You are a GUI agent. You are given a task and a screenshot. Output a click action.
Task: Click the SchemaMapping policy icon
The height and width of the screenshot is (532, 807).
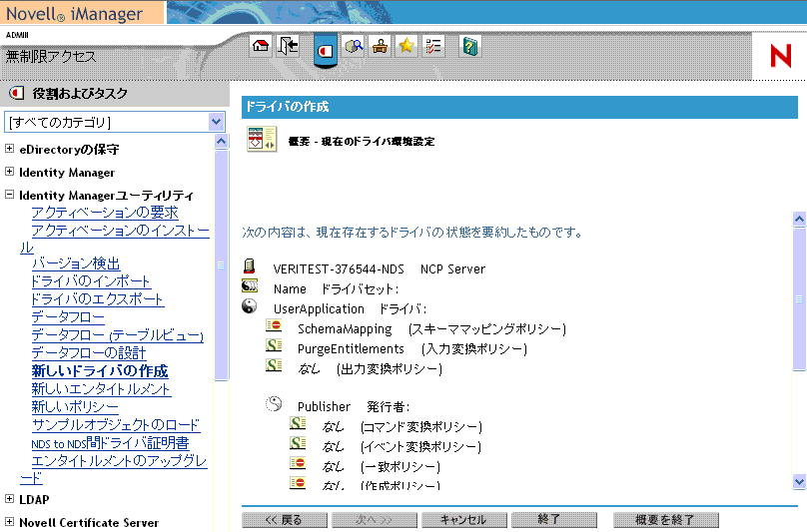tap(274, 325)
